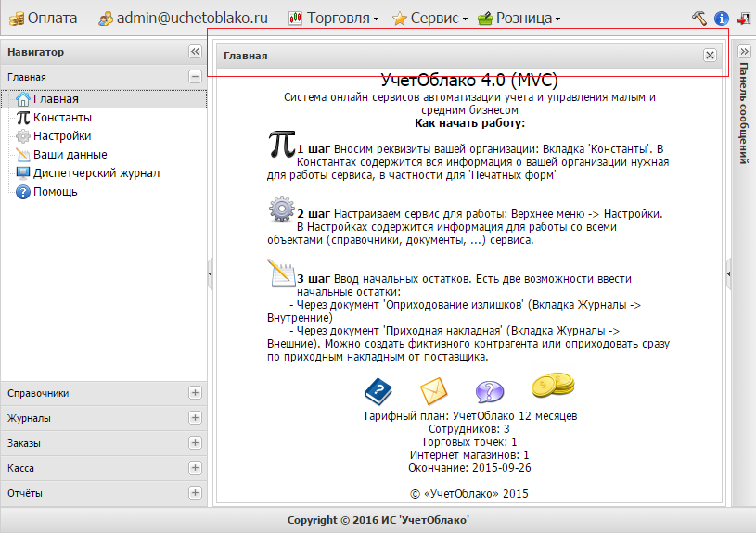Click the 'Окончание: 2015-09-26' text
This screenshot has width=756, height=533.
469,468
